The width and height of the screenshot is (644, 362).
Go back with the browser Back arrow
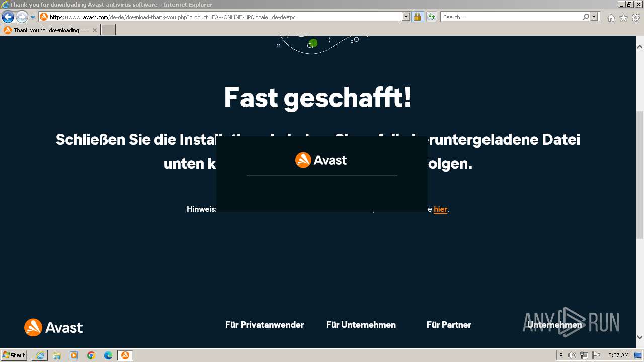pos(8,17)
